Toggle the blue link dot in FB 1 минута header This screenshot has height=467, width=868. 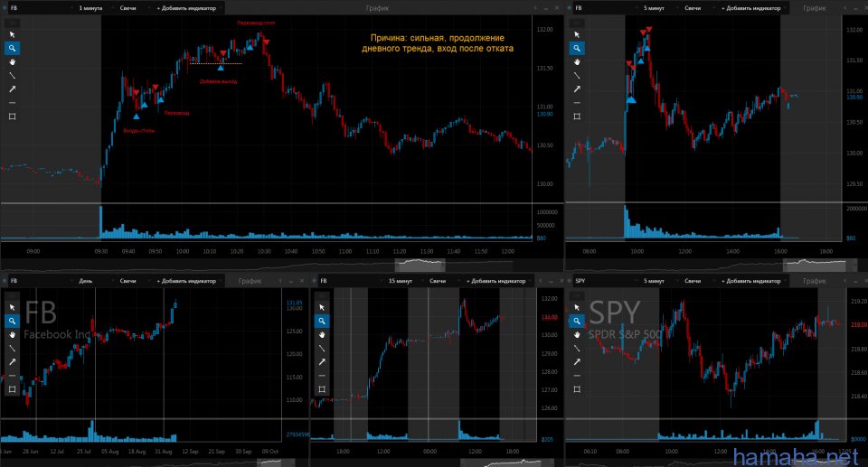(x=5, y=8)
